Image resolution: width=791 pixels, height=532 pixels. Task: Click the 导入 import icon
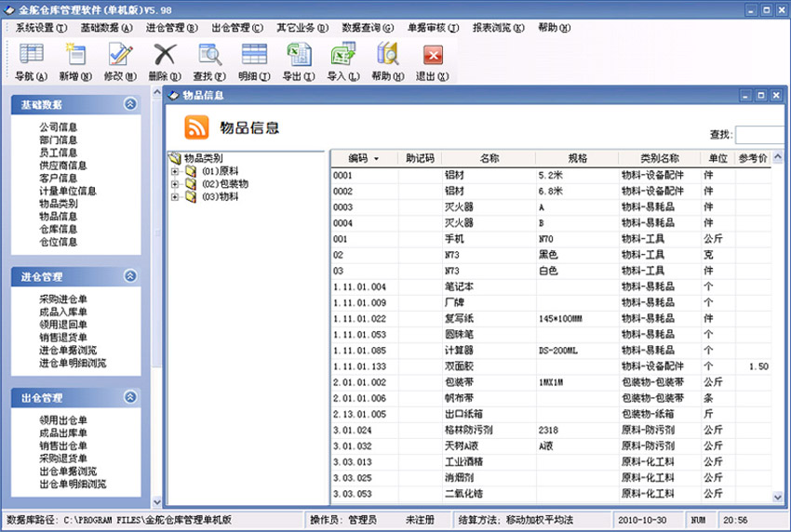click(x=343, y=54)
